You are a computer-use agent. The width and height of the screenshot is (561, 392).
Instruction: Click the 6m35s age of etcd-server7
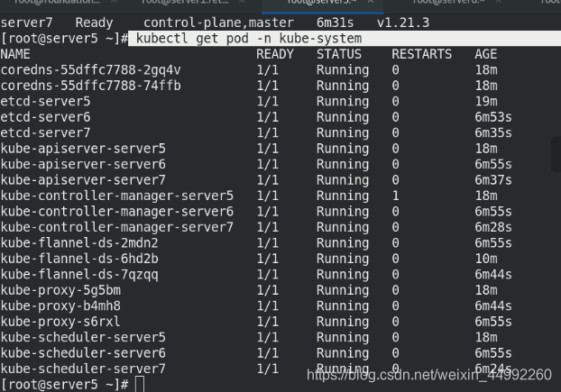(x=493, y=132)
